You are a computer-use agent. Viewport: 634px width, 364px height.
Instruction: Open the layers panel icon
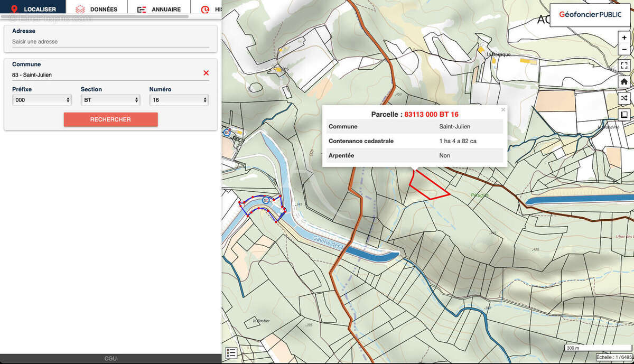[x=624, y=115]
